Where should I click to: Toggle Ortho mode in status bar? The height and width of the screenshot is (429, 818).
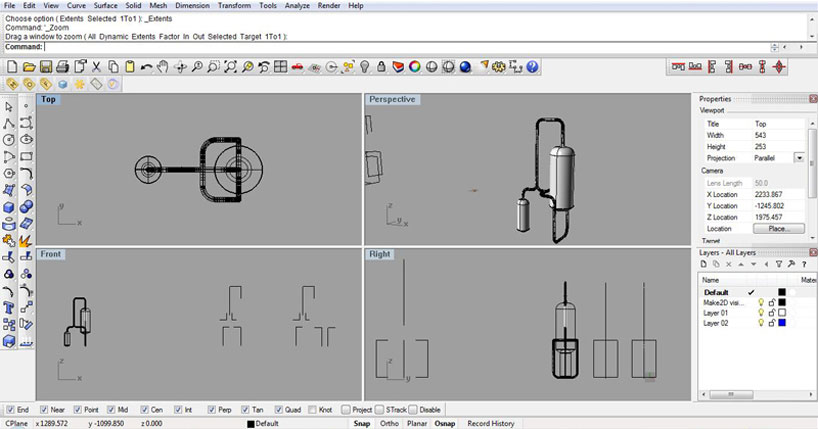tap(390, 423)
